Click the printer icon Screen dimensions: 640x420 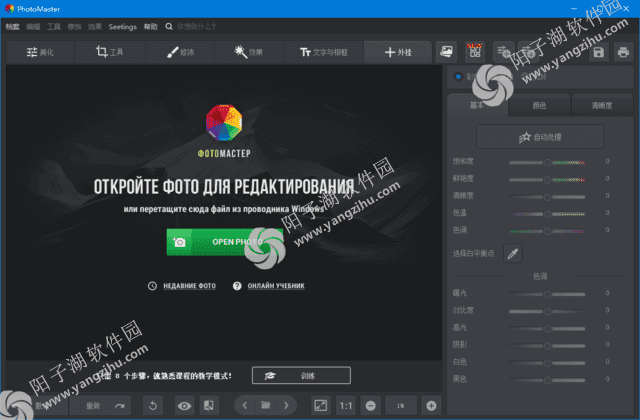point(623,52)
